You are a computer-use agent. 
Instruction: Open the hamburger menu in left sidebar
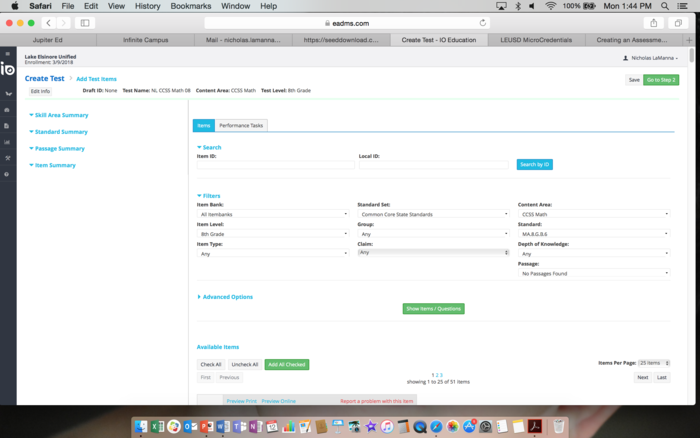(x=8, y=53)
